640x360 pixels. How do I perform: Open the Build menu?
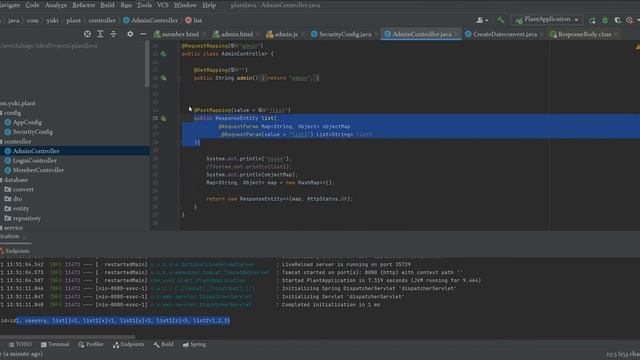(107, 5)
